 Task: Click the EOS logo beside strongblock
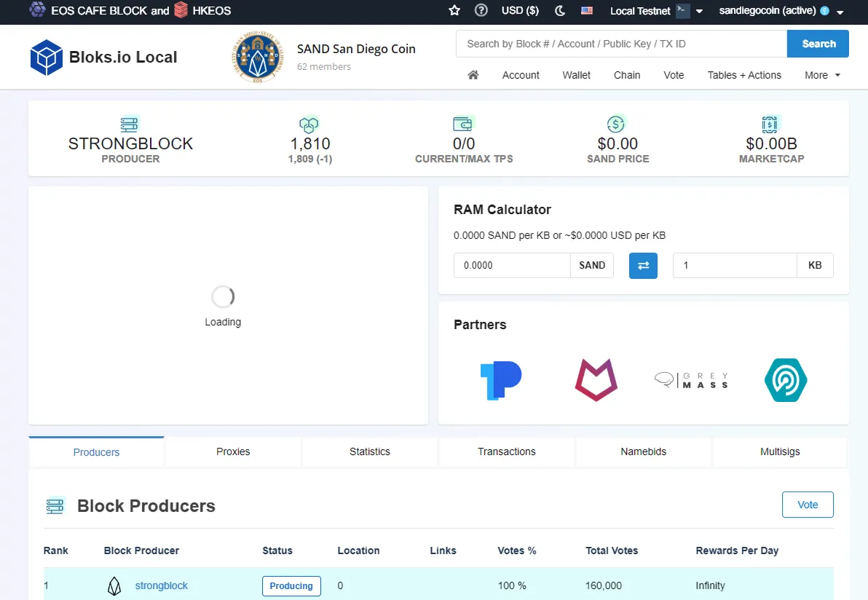click(114, 585)
